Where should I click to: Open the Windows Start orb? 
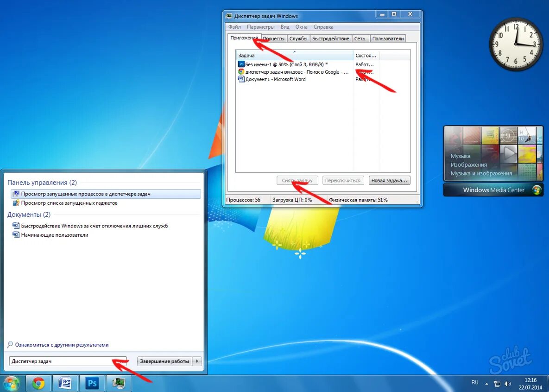click(12, 384)
